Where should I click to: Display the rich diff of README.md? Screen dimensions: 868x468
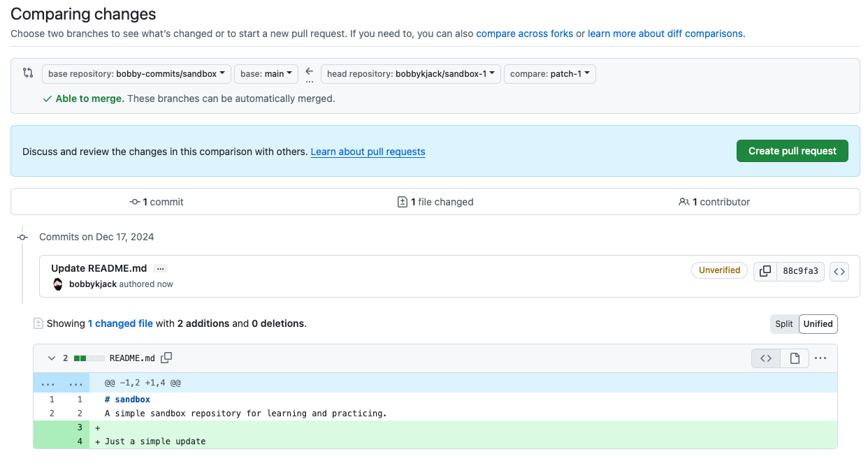[x=794, y=358]
